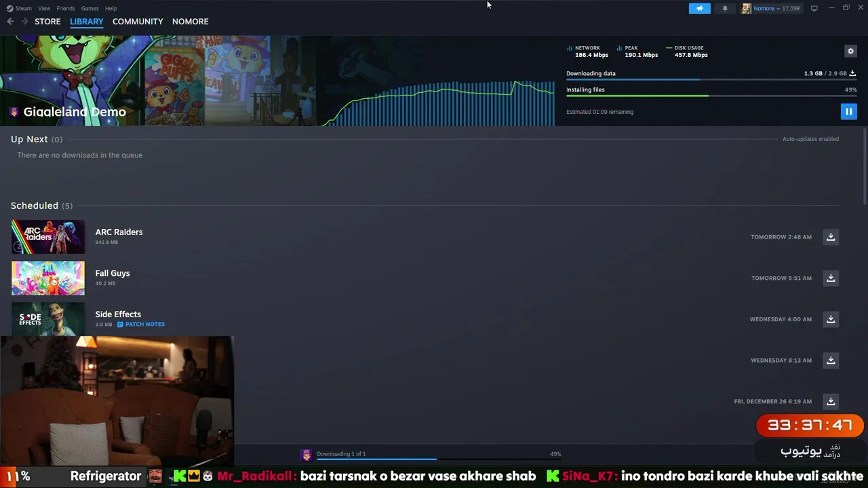Click the Network stat bar-chart icon
This screenshot has height=488, width=868.
(570, 48)
